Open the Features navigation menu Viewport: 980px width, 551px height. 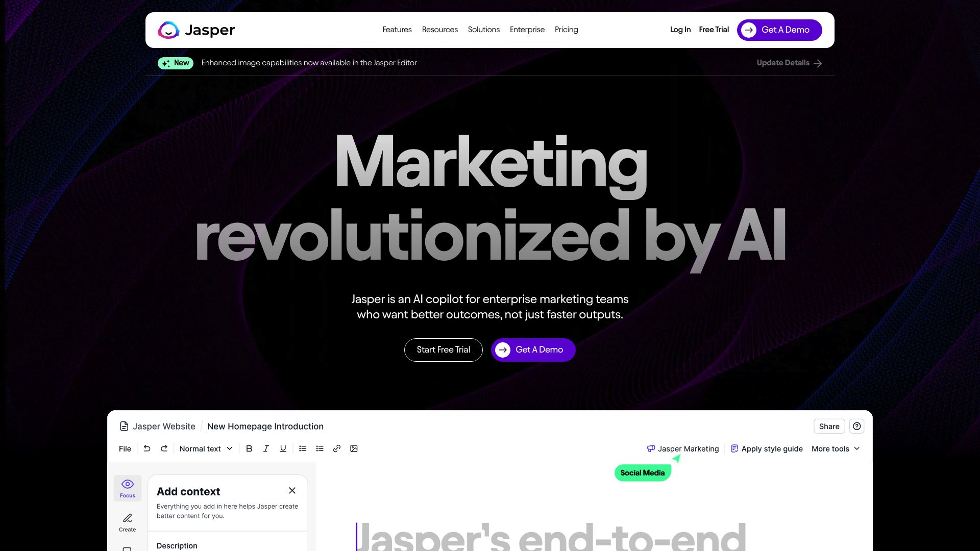(397, 30)
